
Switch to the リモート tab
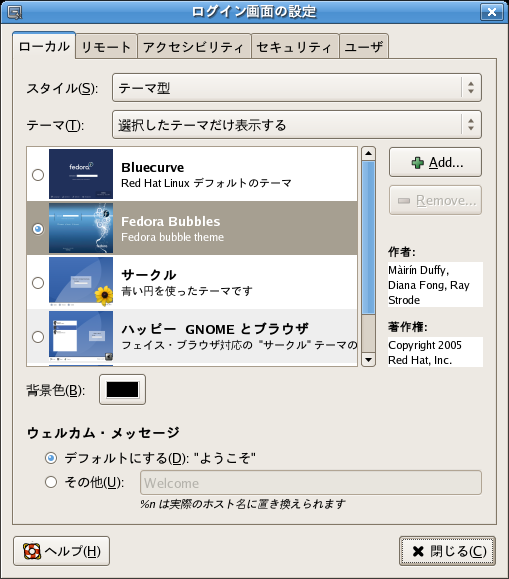click(x=106, y=47)
